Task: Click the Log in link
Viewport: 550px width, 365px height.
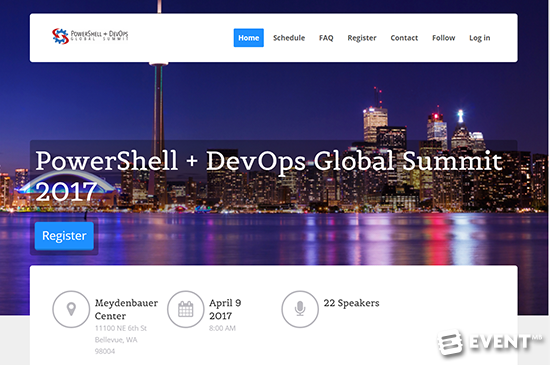Action: pos(479,38)
